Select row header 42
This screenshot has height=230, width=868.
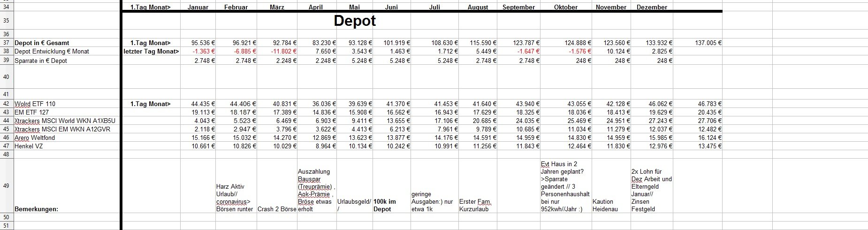tap(7, 104)
